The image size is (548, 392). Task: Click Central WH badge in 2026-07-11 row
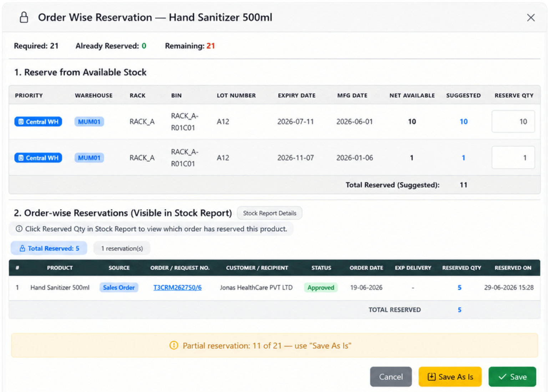tap(38, 122)
